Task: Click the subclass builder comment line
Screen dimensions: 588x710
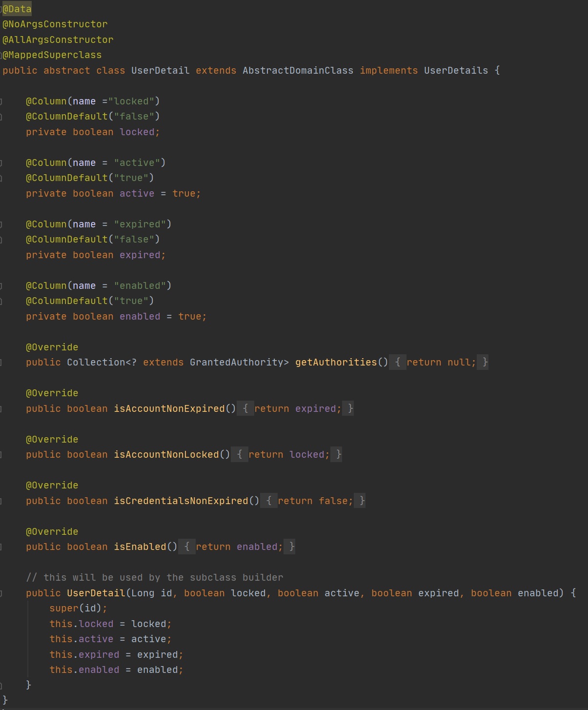Action: (154, 577)
